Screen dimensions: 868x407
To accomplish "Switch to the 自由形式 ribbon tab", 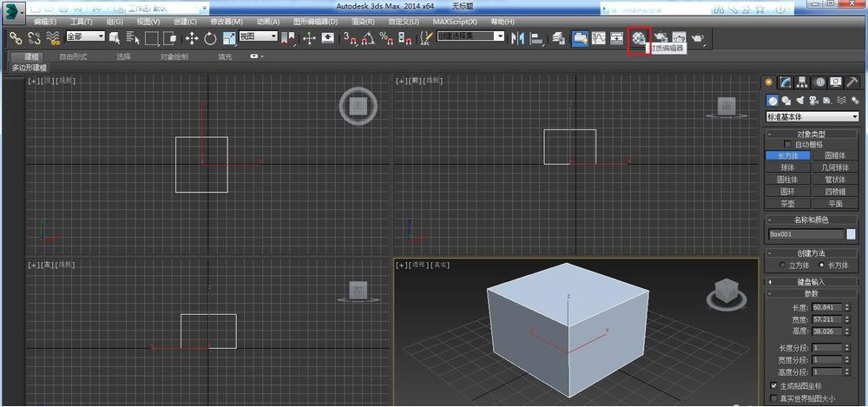I will point(73,56).
